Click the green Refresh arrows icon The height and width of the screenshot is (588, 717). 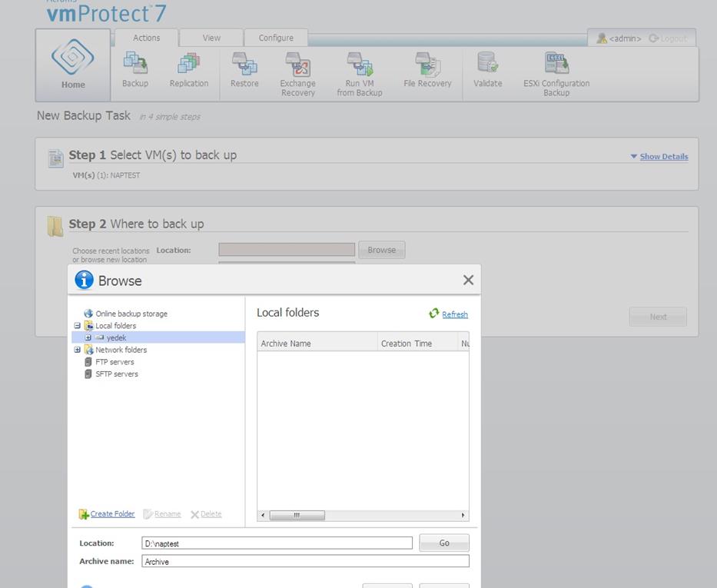[434, 313]
